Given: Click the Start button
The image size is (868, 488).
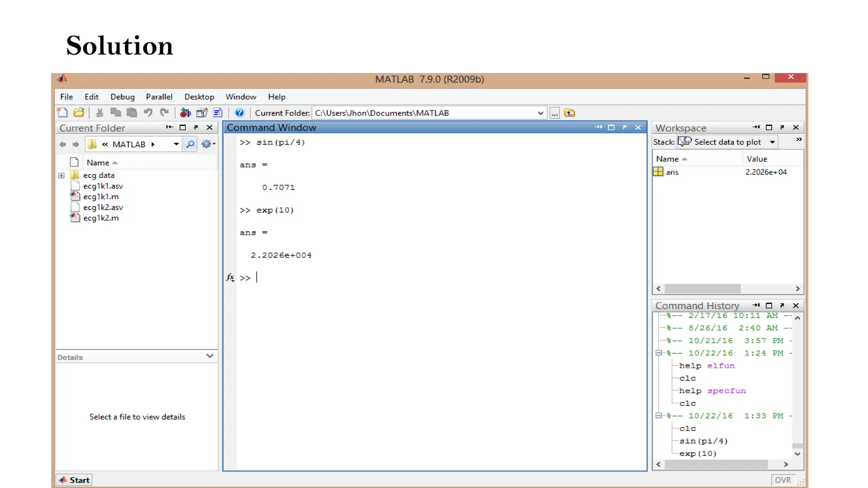Looking at the screenshot, I should [74, 480].
